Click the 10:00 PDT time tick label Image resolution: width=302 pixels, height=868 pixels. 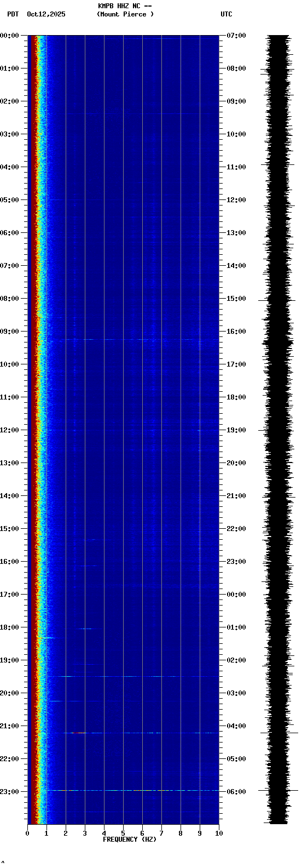[10, 364]
